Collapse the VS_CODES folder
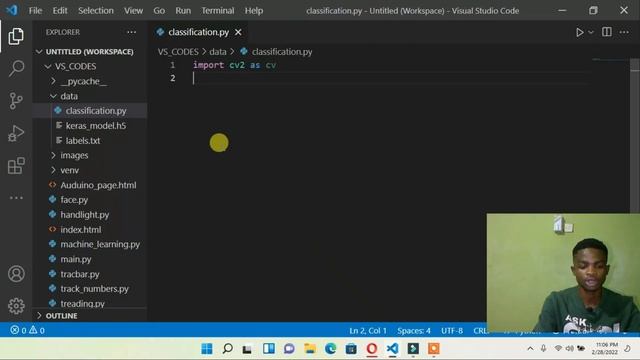 89,67
